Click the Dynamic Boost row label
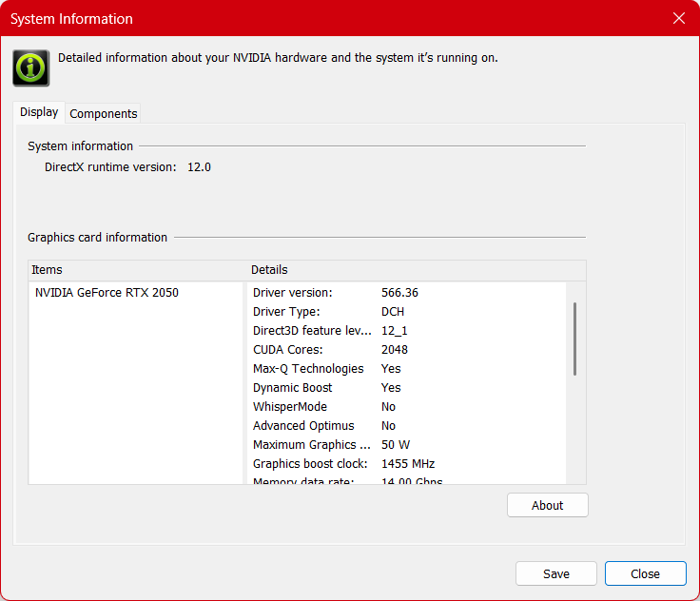The image size is (700, 601). point(292,388)
